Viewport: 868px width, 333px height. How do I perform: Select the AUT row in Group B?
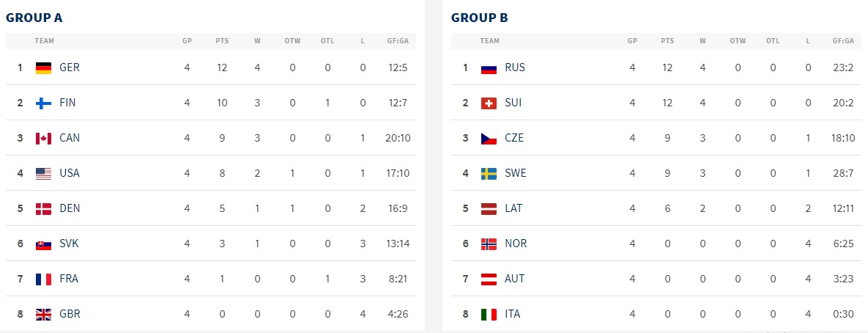pos(656,279)
